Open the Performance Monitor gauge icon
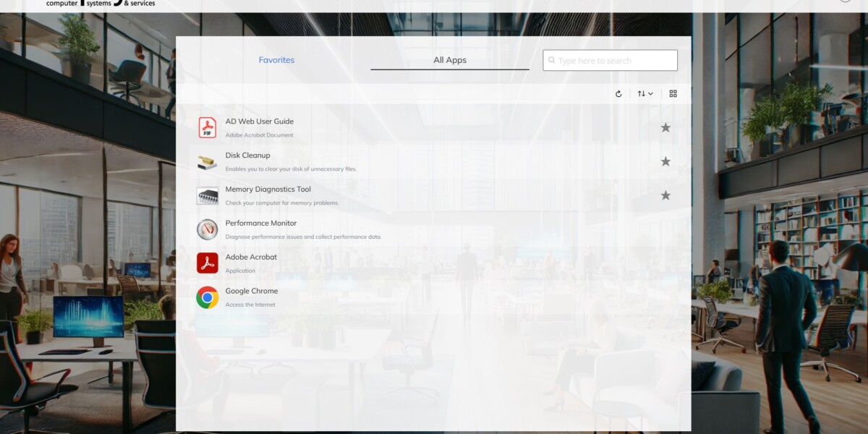868x434 pixels. [x=207, y=229]
